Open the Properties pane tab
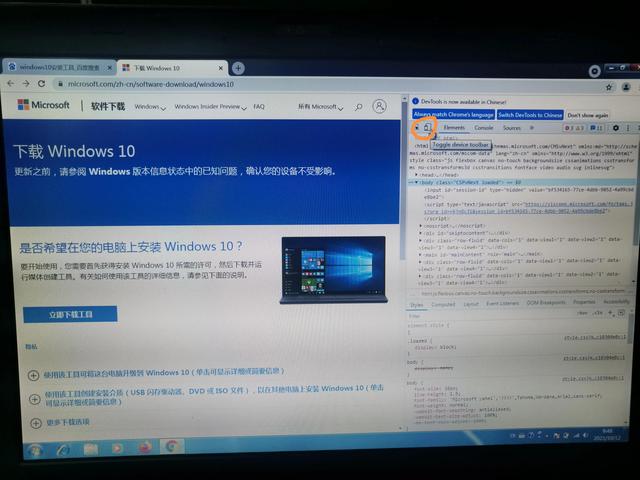 point(584,302)
